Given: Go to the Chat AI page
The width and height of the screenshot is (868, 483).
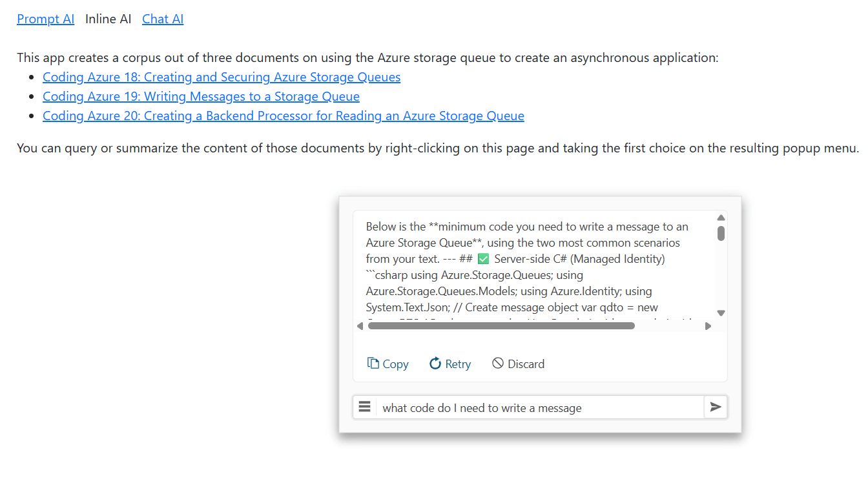Looking at the screenshot, I should pyautogui.click(x=163, y=19).
